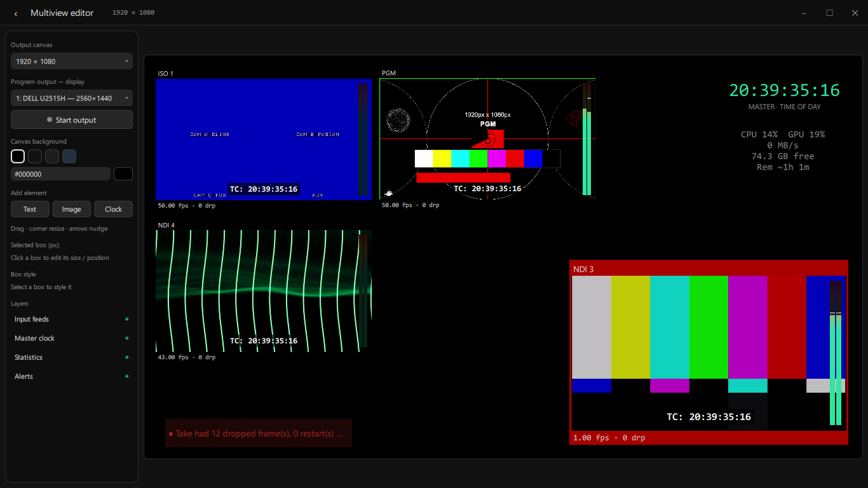Go back using the title bar arrow
The width and height of the screenshot is (868, 488).
pyautogui.click(x=16, y=13)
